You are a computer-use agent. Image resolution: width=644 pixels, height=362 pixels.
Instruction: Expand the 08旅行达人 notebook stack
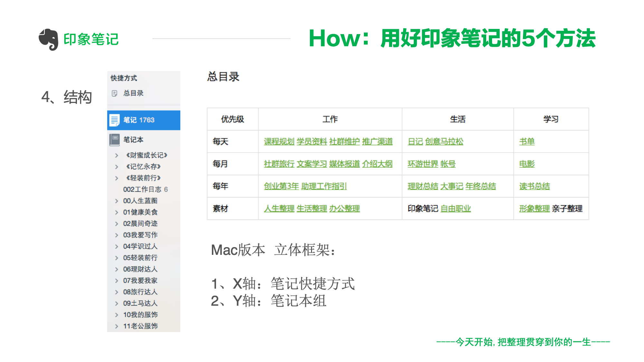click(x=117, y=292)
